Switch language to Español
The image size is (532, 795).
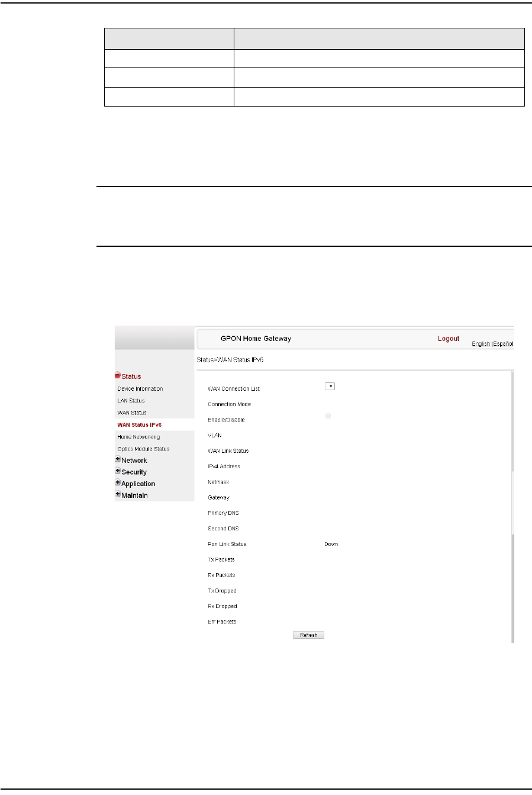coord(503,344)
